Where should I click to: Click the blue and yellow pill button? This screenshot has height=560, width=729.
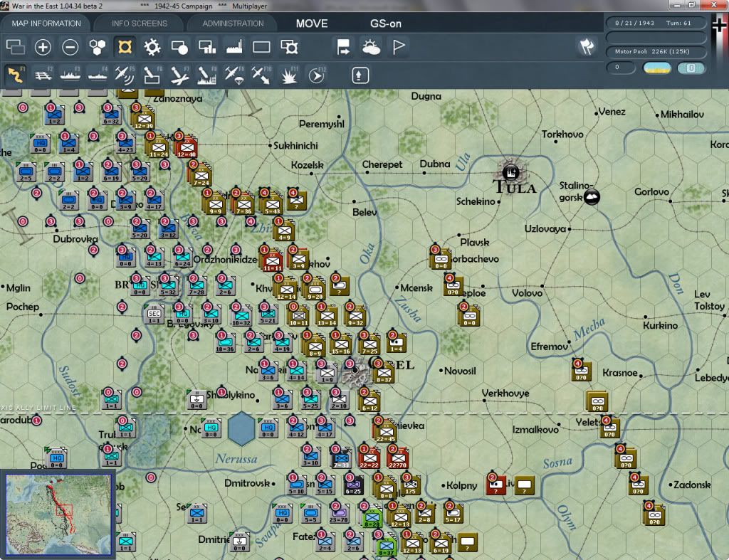pyautogui.click(x=656, y=68)
